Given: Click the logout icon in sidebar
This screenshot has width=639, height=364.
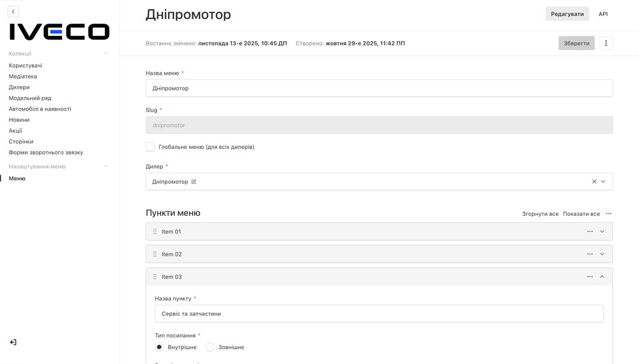Looking at the screenshot, I should point(13,342).
